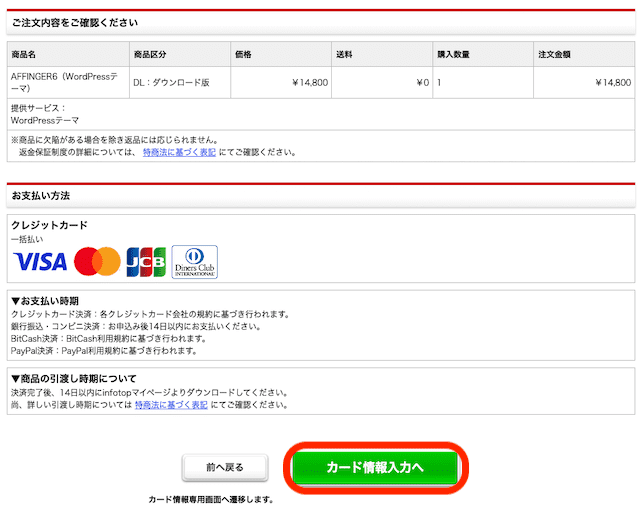Click the 銀行振込・コンビニ決済 line
Screen dimensions: 640x510
[x=136, y=326]
